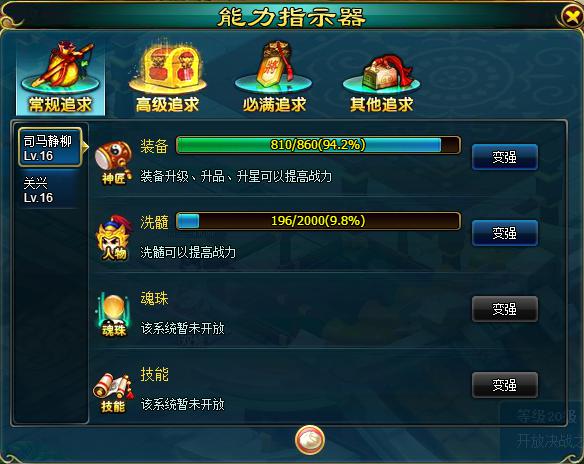
Task: Click the disabled 变强 button for 技能
Action: 505,385
